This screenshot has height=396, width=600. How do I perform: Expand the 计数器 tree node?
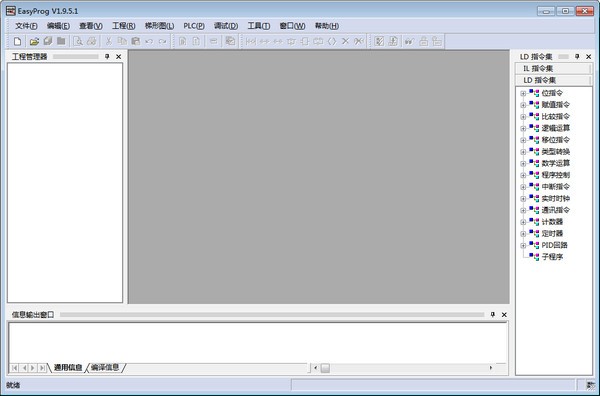click(523, 222)
